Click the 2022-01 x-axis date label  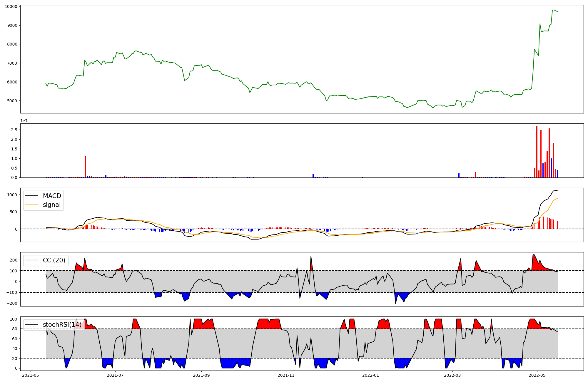pyautogui.click(x=371, y=375)
